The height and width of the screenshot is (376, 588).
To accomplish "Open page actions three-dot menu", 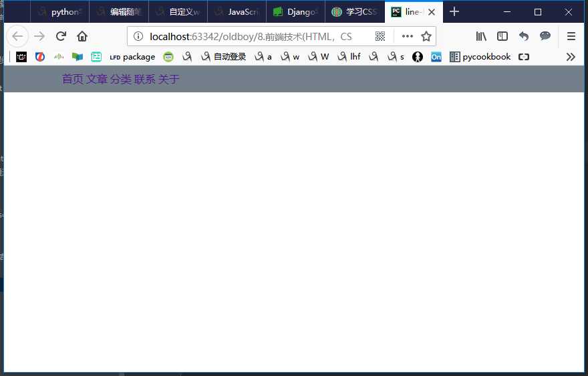I will point(407,36).
